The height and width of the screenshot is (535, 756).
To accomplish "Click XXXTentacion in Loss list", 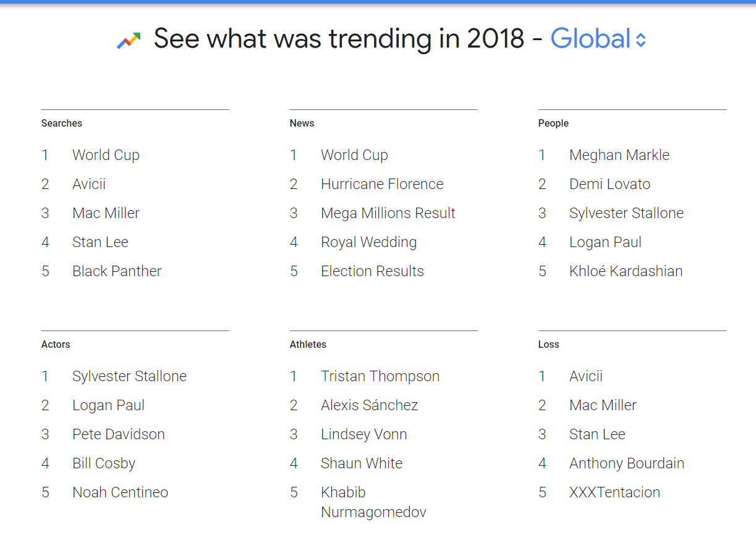I will coord(615,492).
